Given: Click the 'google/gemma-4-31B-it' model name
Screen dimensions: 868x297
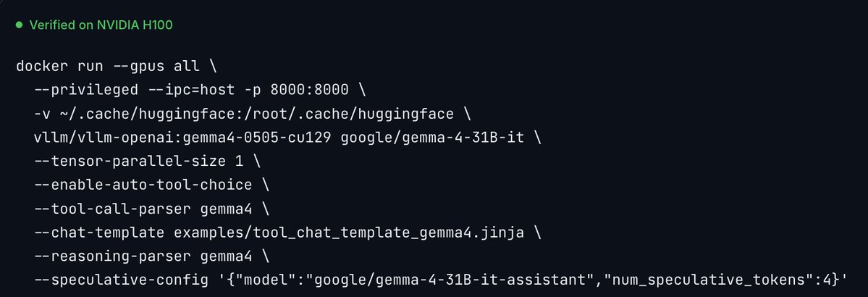Looking at the screenshot, I should tap(431, 138).
